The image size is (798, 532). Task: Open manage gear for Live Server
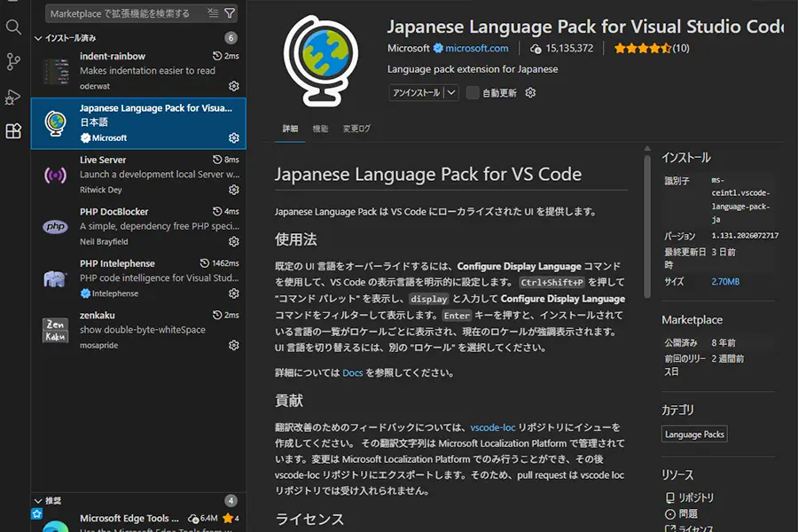[x=233, y=190]
